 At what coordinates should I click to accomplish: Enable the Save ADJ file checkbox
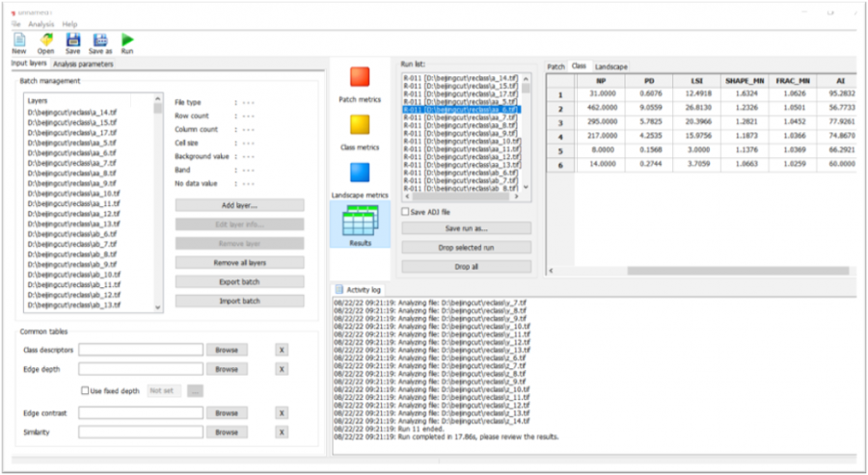405,212
